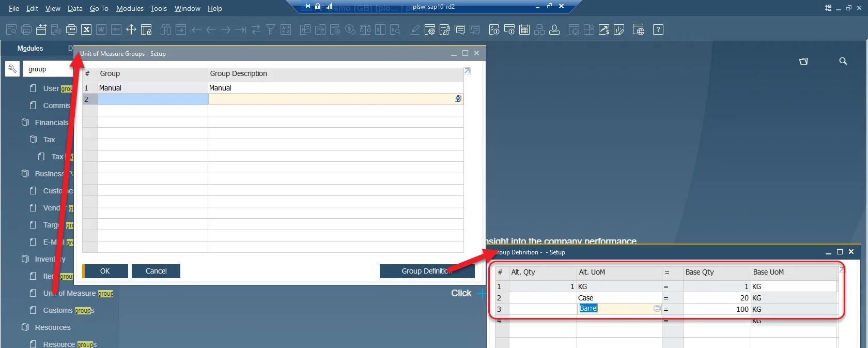The height and width of the screenshot is (348, 868).
Task: Open Customs groups in Inventory tree
Action: click(x=68, y=310)
